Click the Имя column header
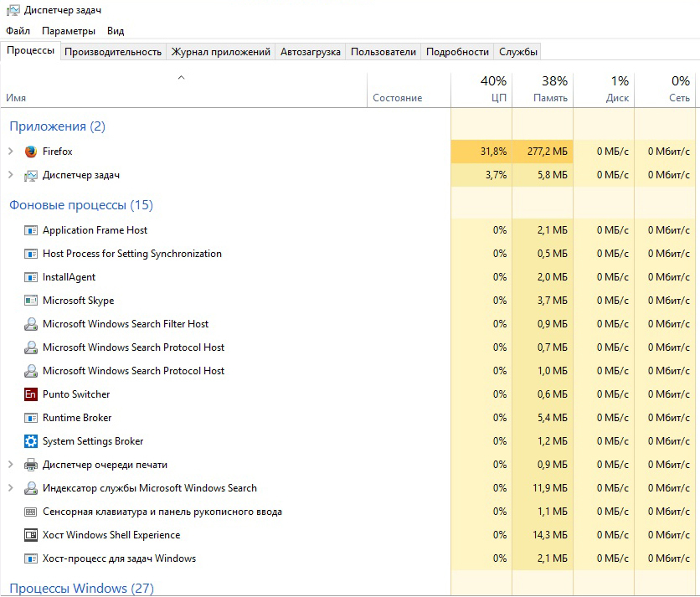This screenshot has height=597, width=700. click(x=16, y=98)
